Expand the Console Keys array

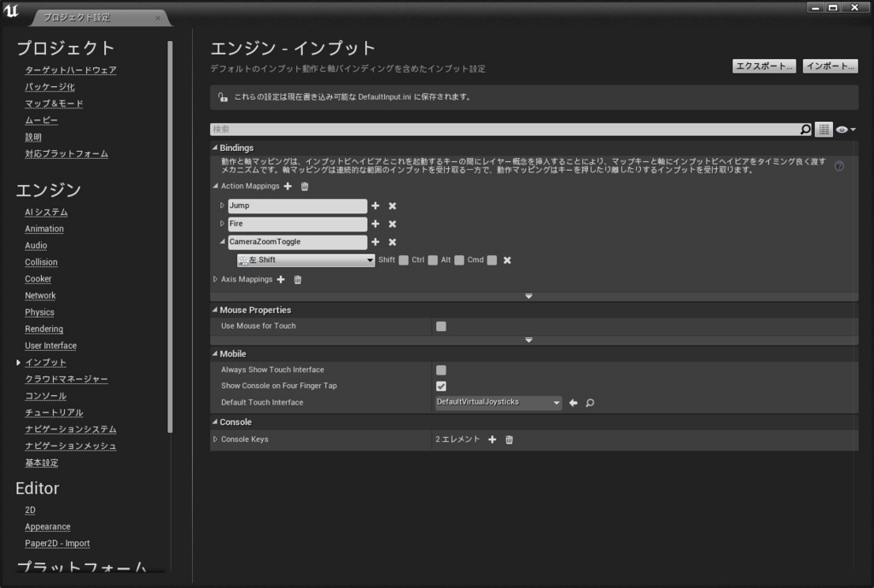215,440
